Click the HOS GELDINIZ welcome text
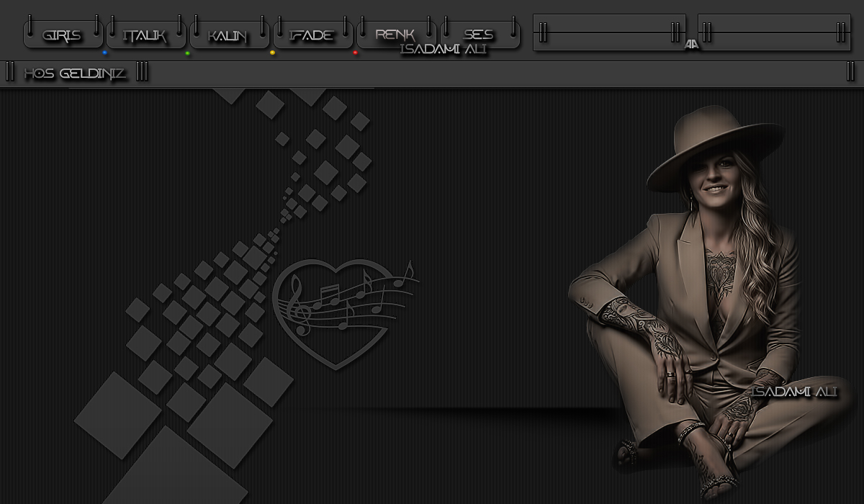This screenshot has height=504, width=864. click(x=75, y=74)
